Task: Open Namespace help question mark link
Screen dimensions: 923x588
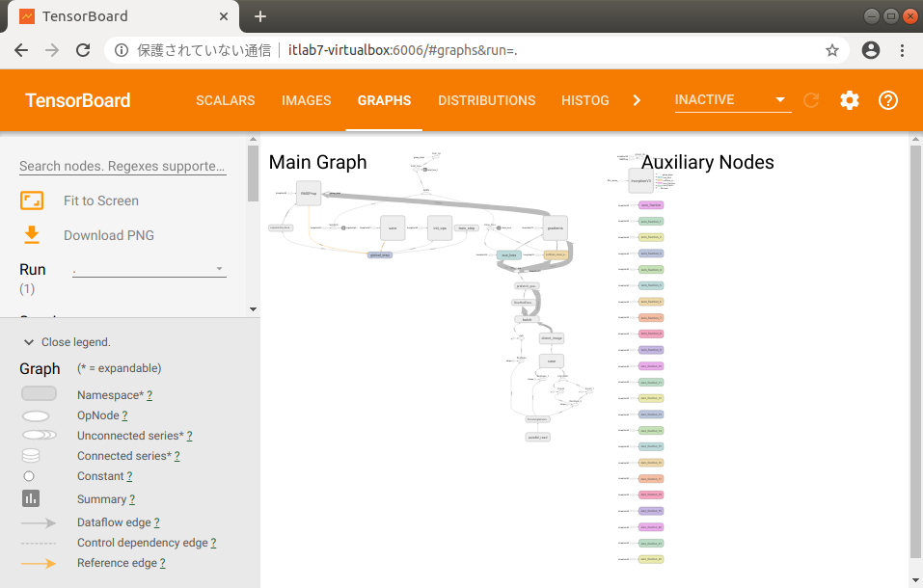Action: [x=149, y=395]
